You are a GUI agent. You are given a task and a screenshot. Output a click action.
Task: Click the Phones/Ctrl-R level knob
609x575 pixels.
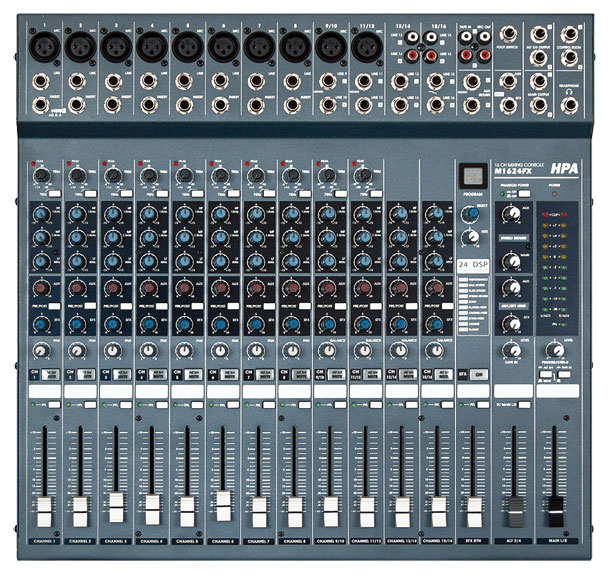tap(556, 351)
